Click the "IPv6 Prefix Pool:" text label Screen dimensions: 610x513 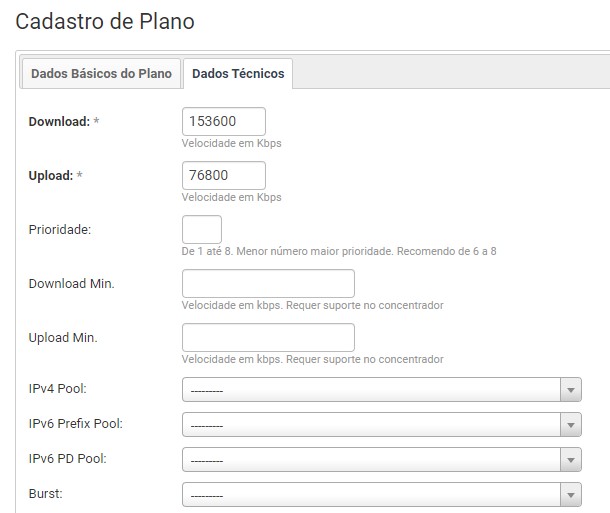coord(76,424)
